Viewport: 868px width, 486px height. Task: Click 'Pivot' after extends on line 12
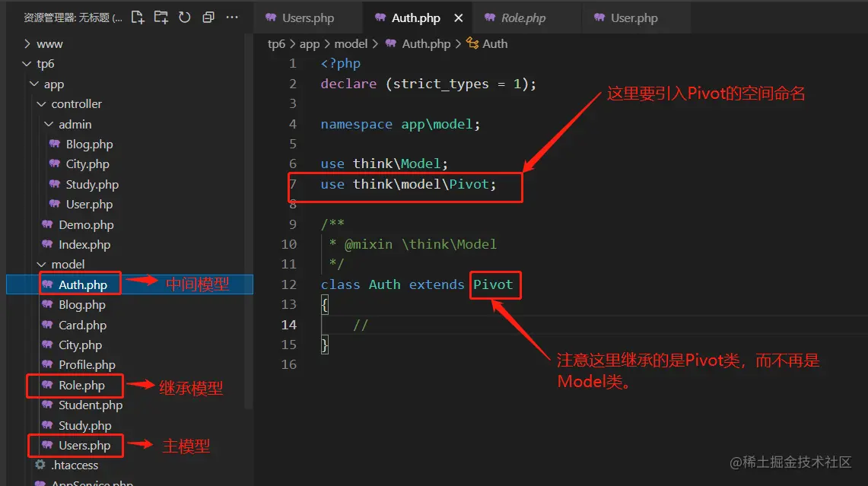click(x=493, y=284)
